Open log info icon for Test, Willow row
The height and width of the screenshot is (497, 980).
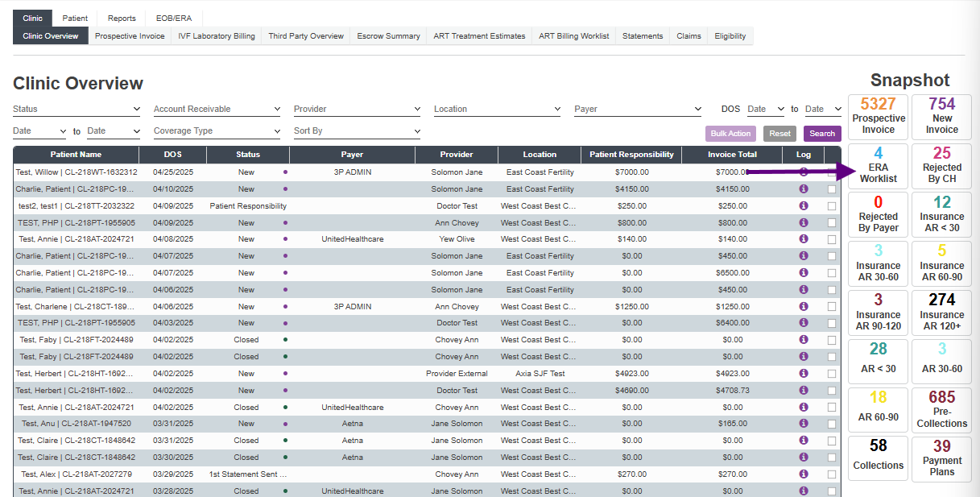click(803, 172)
